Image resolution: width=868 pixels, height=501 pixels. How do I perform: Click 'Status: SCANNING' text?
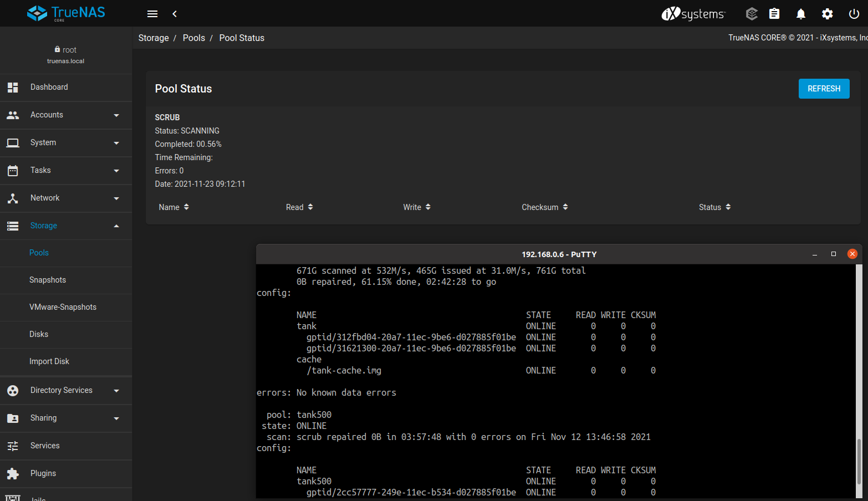(x=187, y=131)
